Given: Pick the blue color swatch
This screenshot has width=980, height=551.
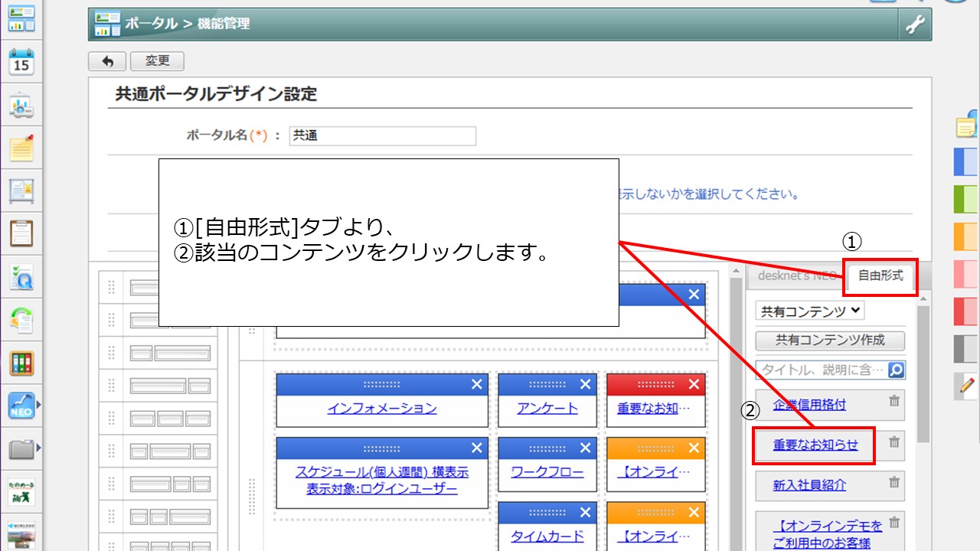Looking at the screenshot, I should click(967, 161).
